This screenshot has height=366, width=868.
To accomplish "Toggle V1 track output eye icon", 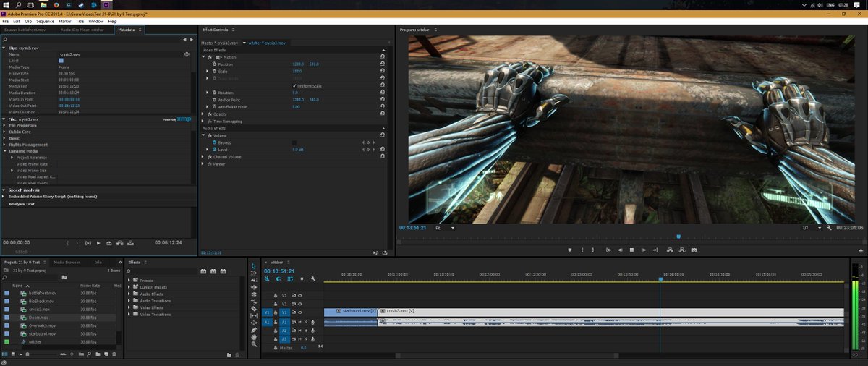I will 300,312.
